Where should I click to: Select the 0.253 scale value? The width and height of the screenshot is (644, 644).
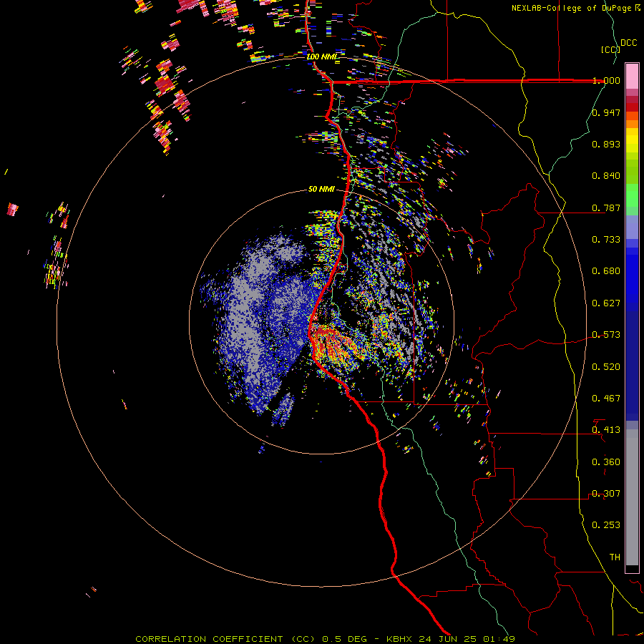[606, 525]
